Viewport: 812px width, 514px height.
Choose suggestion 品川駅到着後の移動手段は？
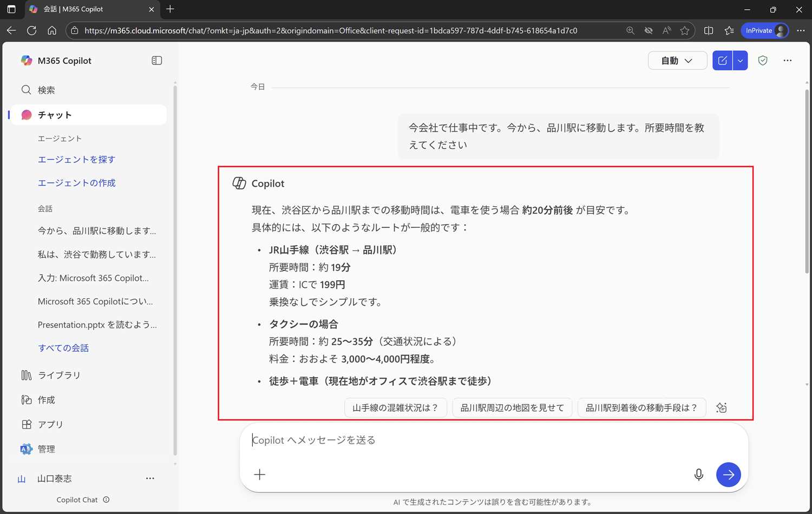click(x=641, y=407)
